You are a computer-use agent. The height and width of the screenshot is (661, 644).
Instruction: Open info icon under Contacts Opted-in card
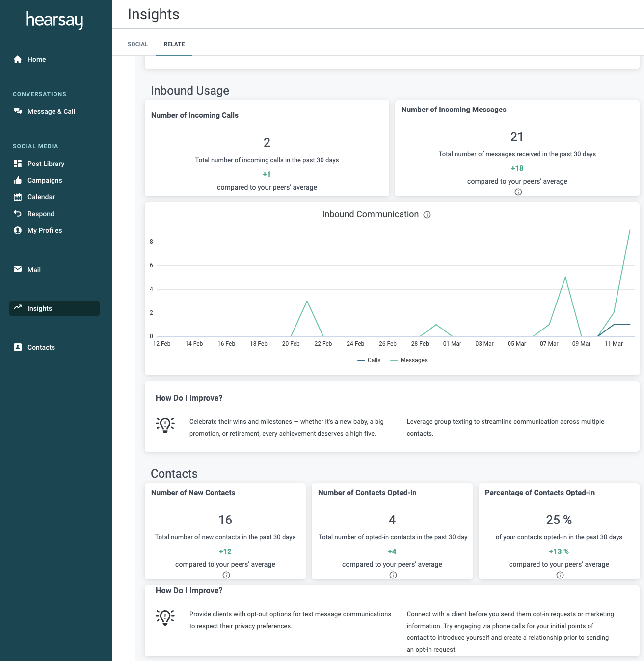coord(393,575)
